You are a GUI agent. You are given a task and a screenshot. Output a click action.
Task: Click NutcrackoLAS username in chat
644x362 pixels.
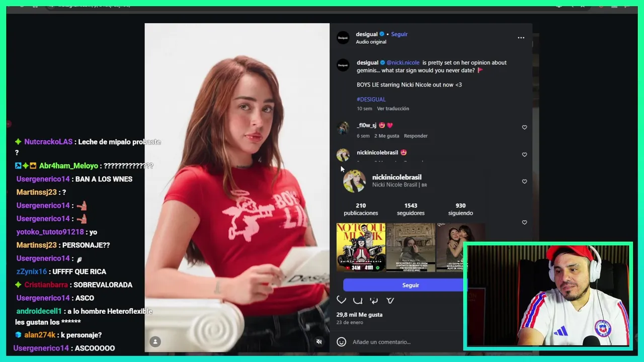[48, 142]
